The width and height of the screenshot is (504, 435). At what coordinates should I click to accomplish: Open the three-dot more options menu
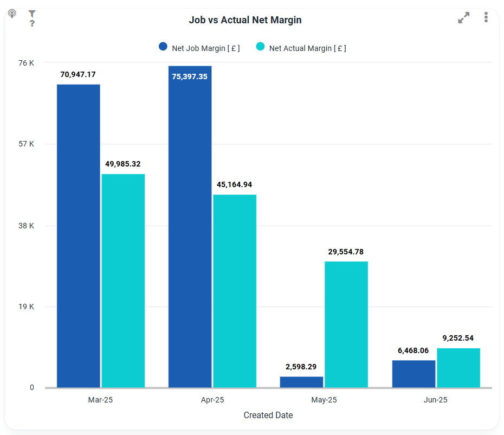486,17
